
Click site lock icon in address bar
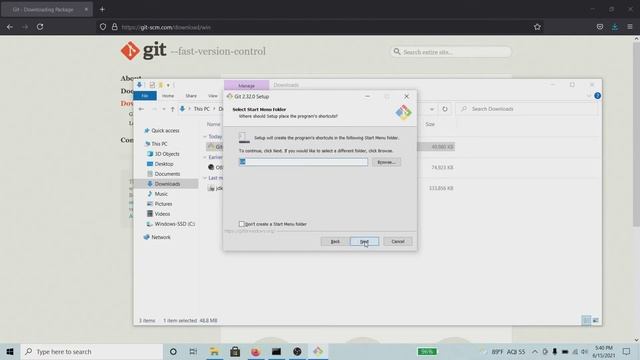115,27
